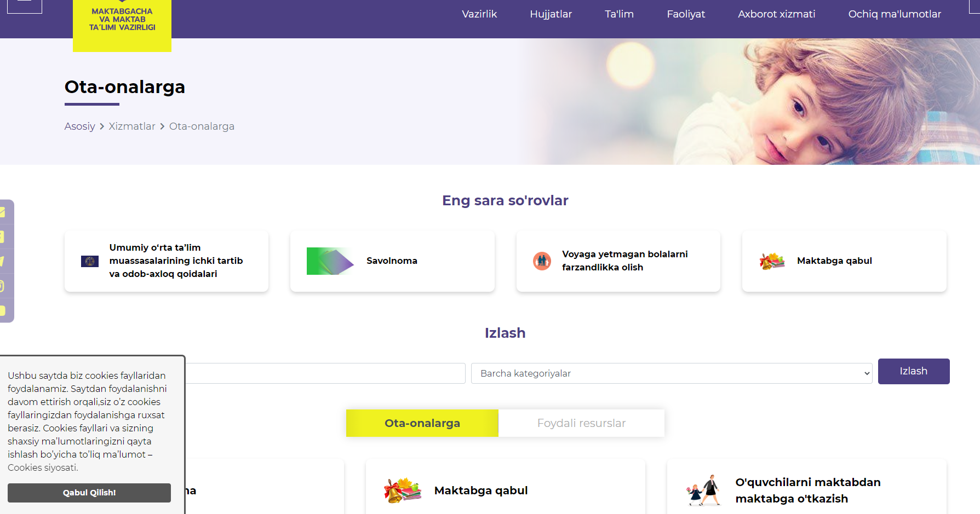Click the cookies notice text
The image size is (980, 514).
tap(87, 421)
